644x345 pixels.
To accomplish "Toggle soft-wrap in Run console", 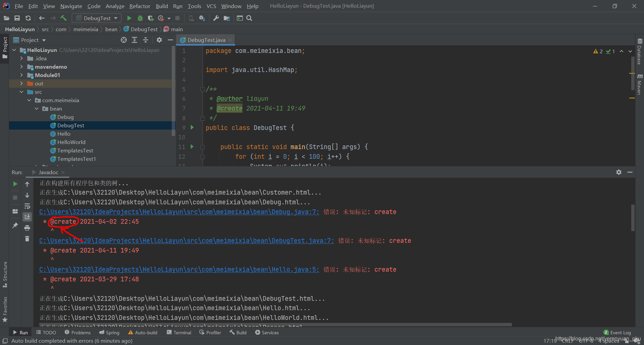I will click(x=27, y=206).
